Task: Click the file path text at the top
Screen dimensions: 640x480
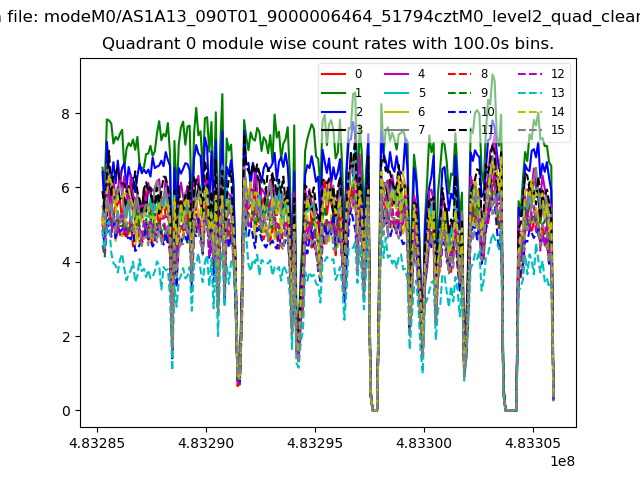Action: [320, 16]
